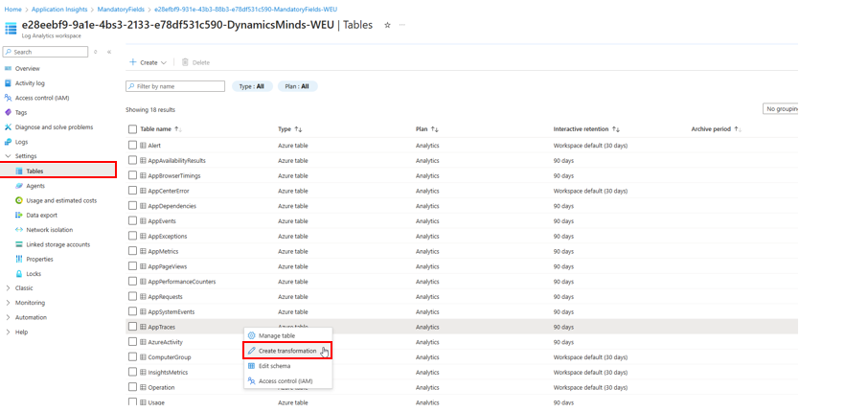Screen dimensions: 868x412
Task: Go to Home breadcrumb
Action: pos(12,10)
